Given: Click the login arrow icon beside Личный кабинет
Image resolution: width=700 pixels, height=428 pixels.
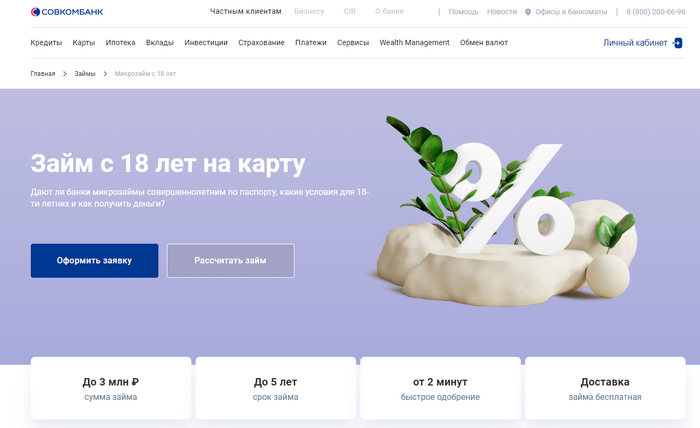Looking at the screenshot, I should pyautogui.click(x=677, y=43).
